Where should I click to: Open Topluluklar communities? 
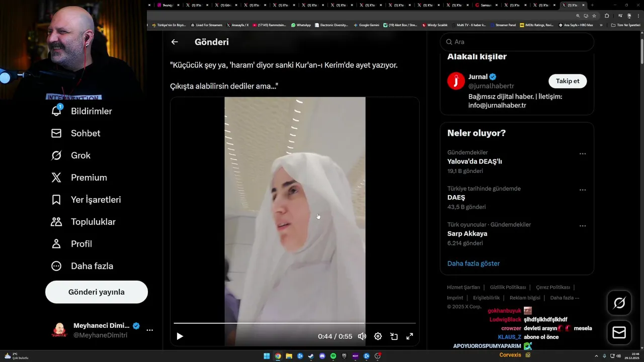point(84,222)
